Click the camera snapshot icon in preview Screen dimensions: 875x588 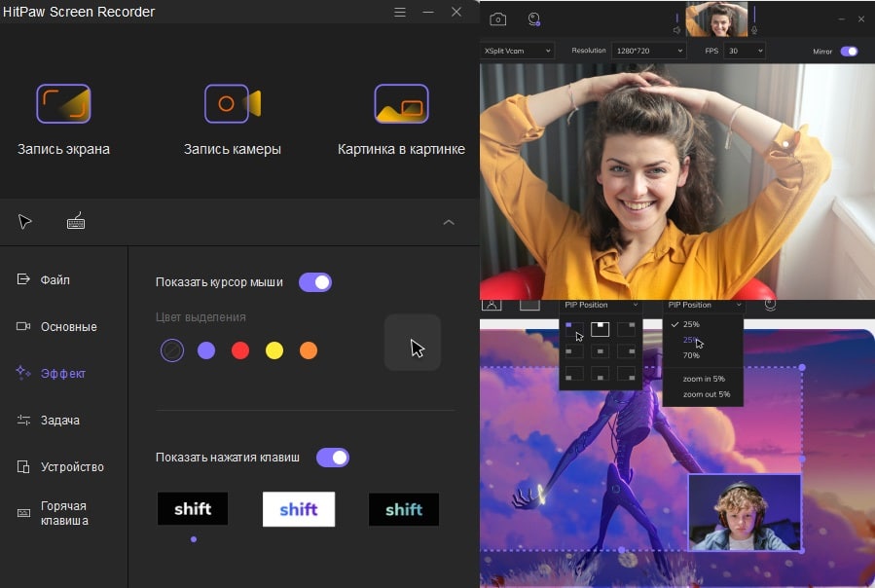point(497,18)
